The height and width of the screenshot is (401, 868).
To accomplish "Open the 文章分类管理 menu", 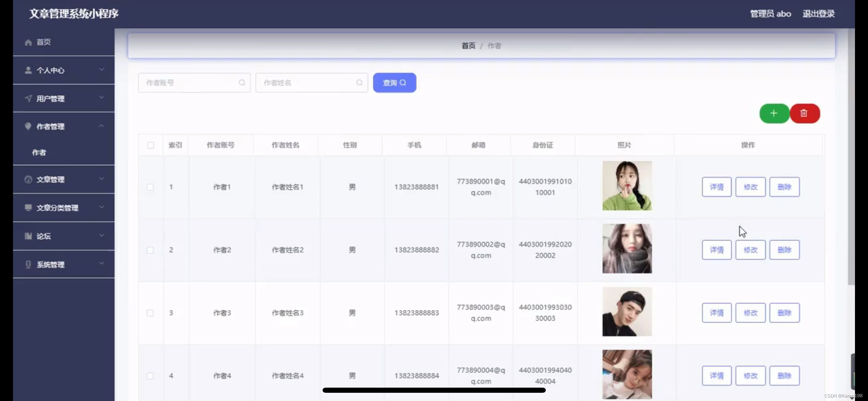I will (58, 208).
